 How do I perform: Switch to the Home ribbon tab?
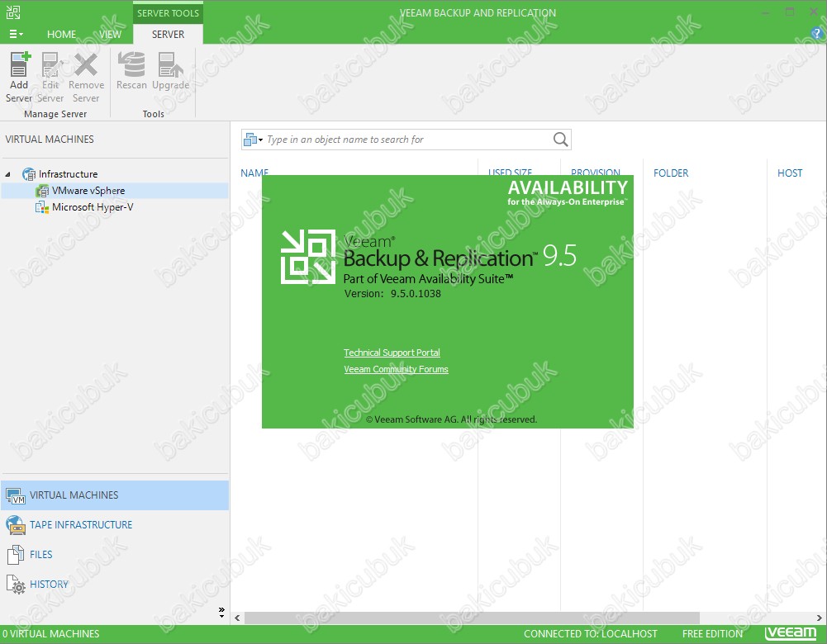point(62,35)
